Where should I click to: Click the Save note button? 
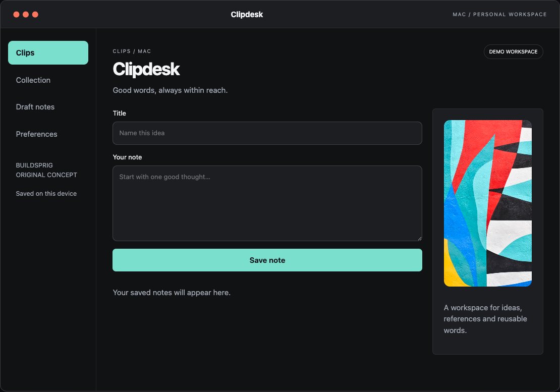267,260
